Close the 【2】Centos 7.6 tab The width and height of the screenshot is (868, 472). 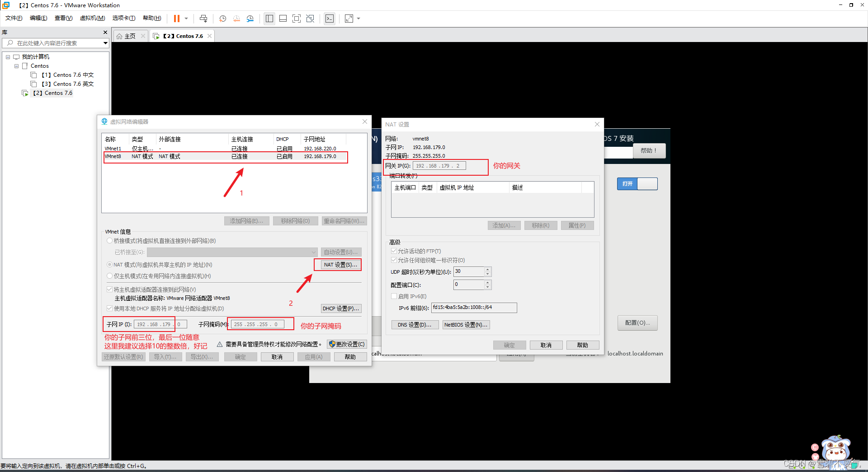pyautogui.click(x=209, y=36)
